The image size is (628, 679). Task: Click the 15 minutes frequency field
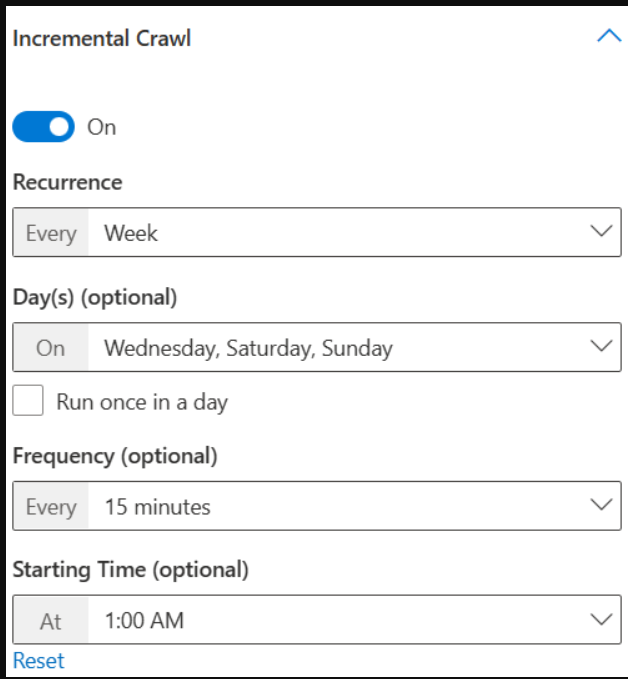tap(354, 506)
